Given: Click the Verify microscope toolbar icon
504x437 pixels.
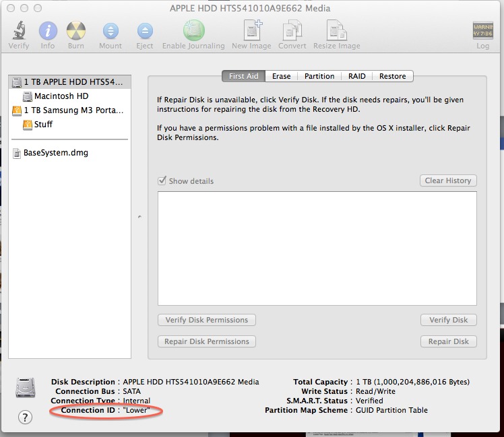Looking at the screenshot, I should coord(19,30).
